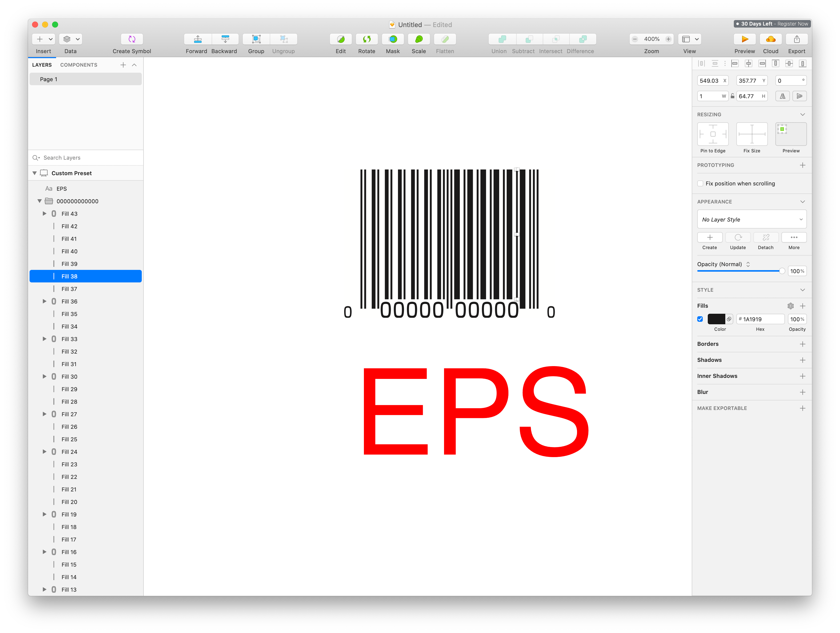
Task: Toggle the Fix Size constraint
Action: pyautogui.click(x=752, y=134)
